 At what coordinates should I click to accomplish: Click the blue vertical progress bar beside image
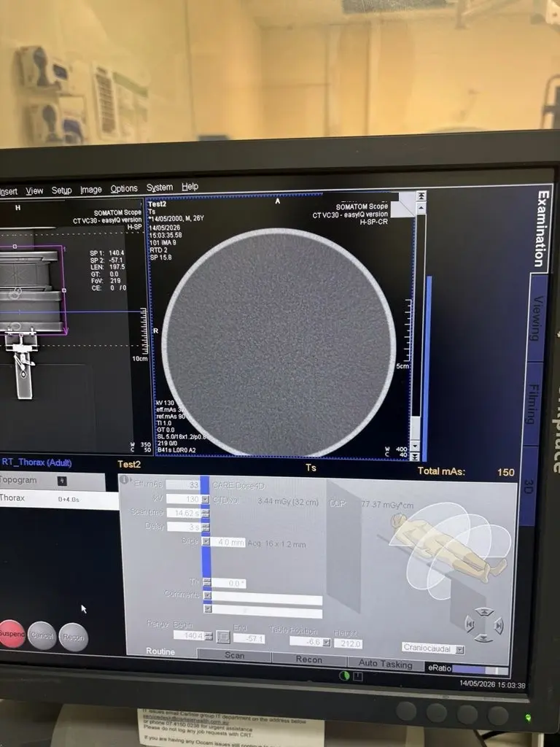coord(427,368)
